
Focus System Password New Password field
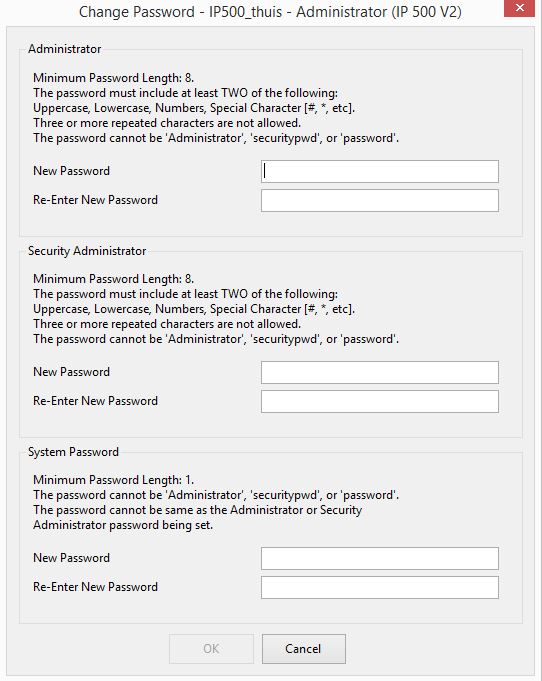point(380,559)
